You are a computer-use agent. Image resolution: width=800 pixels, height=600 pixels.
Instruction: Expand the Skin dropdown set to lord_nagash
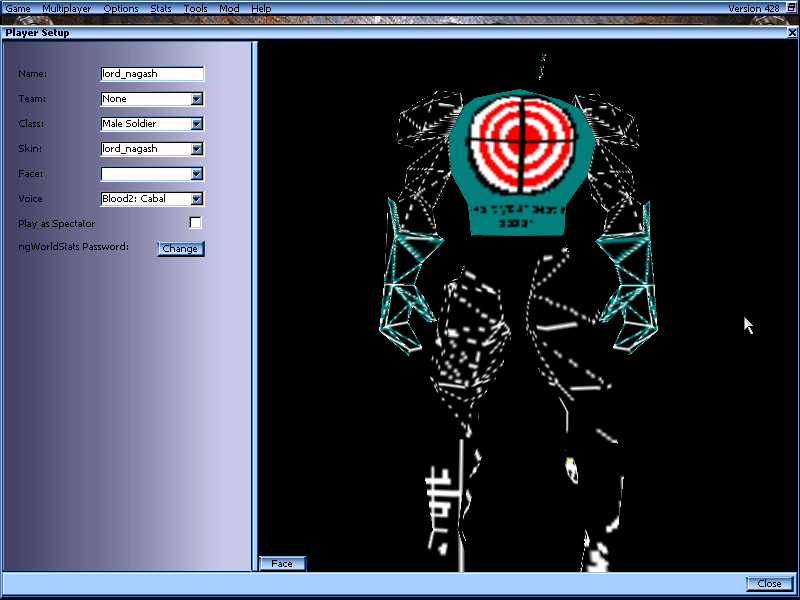pyautogui.click(x=197, y=148)
